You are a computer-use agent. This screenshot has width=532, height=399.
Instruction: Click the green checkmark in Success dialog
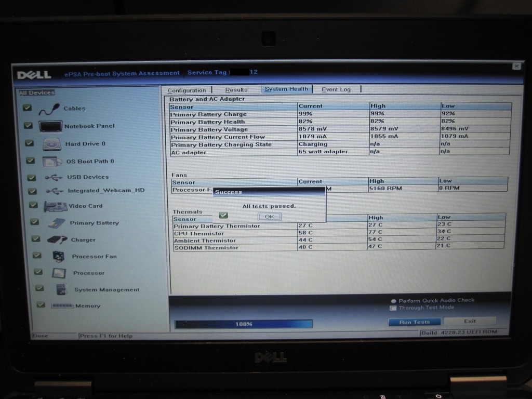coord(223,215)
